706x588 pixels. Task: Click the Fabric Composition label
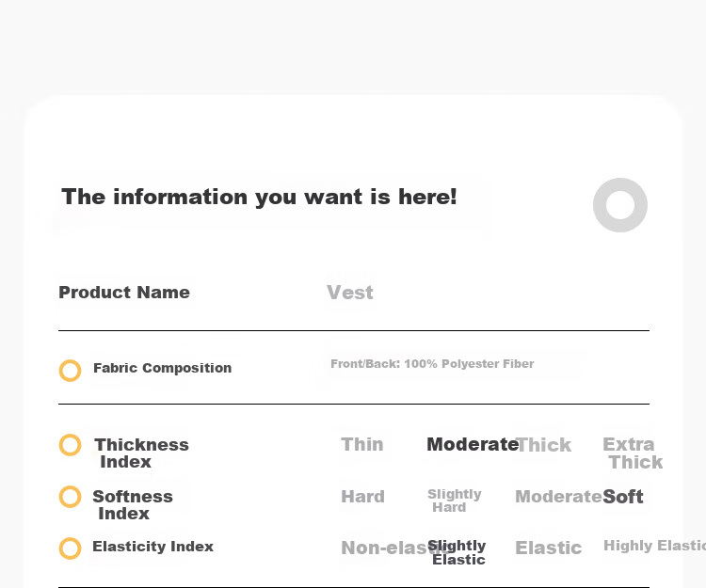tap(163, 368)
